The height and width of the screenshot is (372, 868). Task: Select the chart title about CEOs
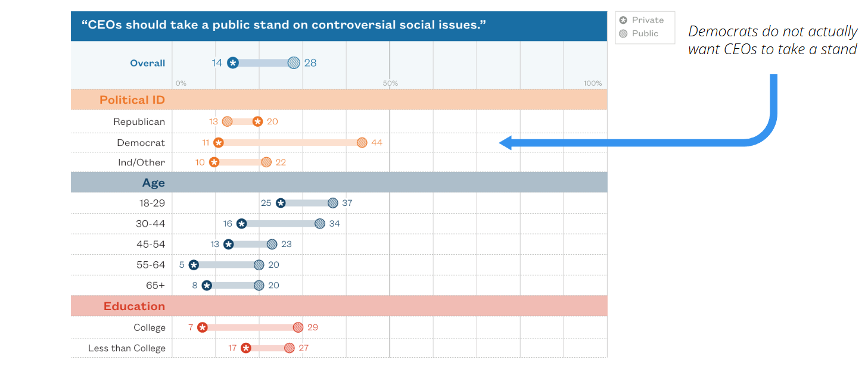click(284, 26)
